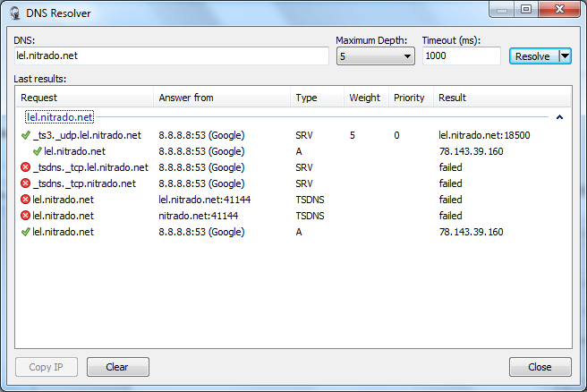The image size is (587, 392).
Task: Collapse the lel.nitrado.net results group
Action: tap(559, 117)
